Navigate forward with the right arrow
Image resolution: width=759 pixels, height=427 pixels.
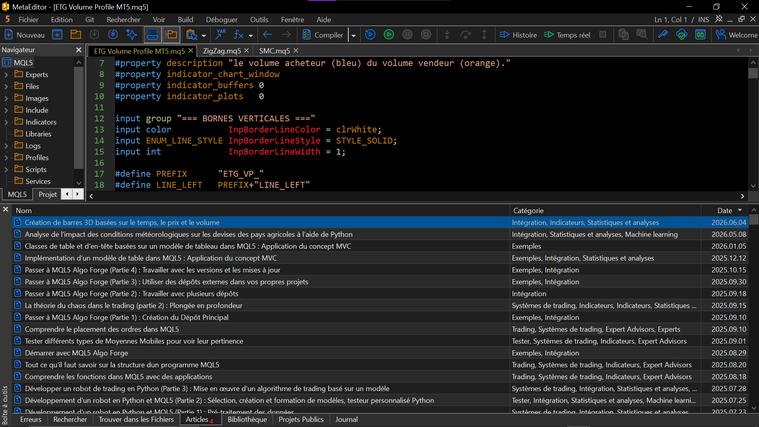(286, 35)
